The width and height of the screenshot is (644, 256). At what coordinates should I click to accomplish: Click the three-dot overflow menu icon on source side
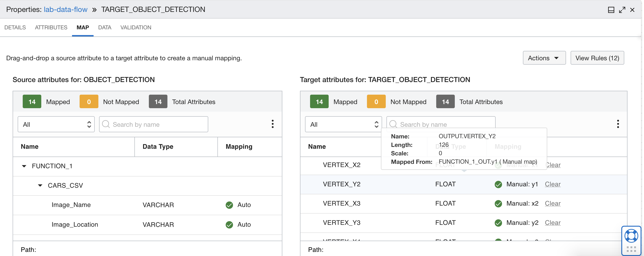[x=271, y=124]
